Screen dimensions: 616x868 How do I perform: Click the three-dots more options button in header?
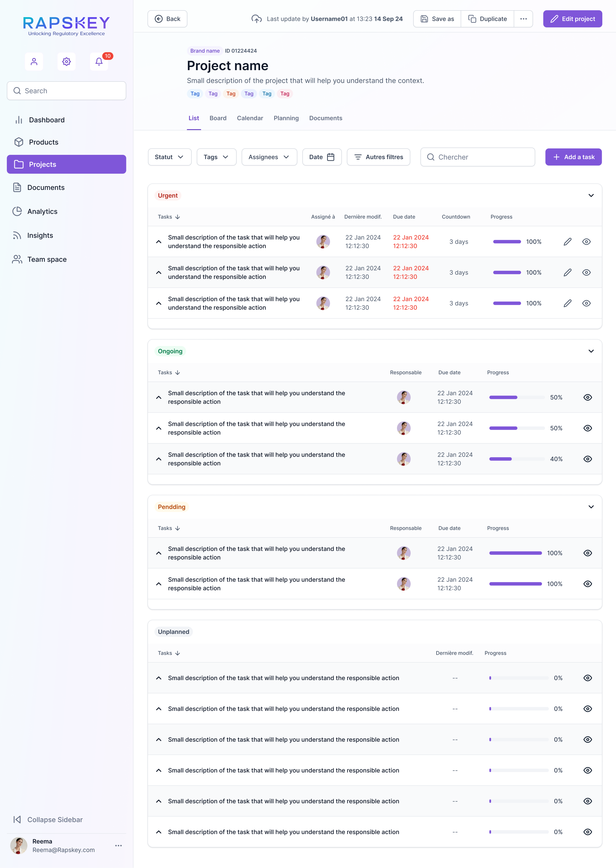[x=523, y=19]
